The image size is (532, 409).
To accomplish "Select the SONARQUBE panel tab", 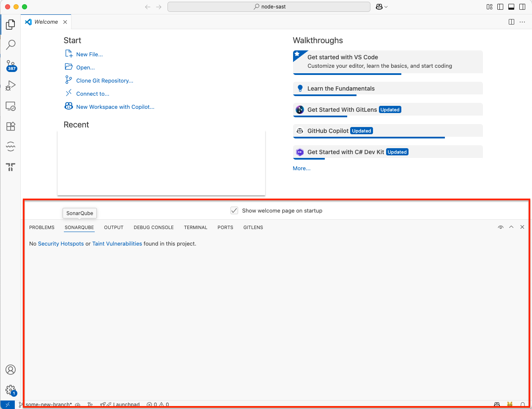I will click(79, 227).
